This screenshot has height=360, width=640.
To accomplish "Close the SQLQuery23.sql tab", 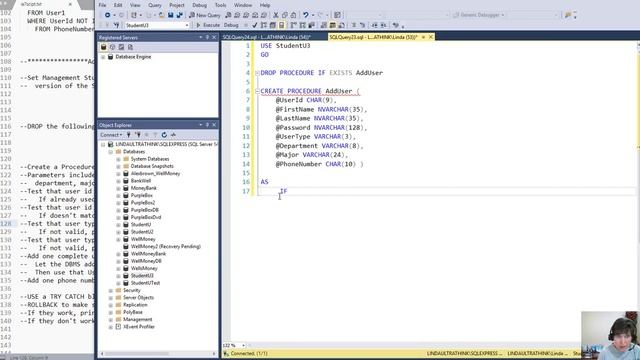I will coord(431,37).
